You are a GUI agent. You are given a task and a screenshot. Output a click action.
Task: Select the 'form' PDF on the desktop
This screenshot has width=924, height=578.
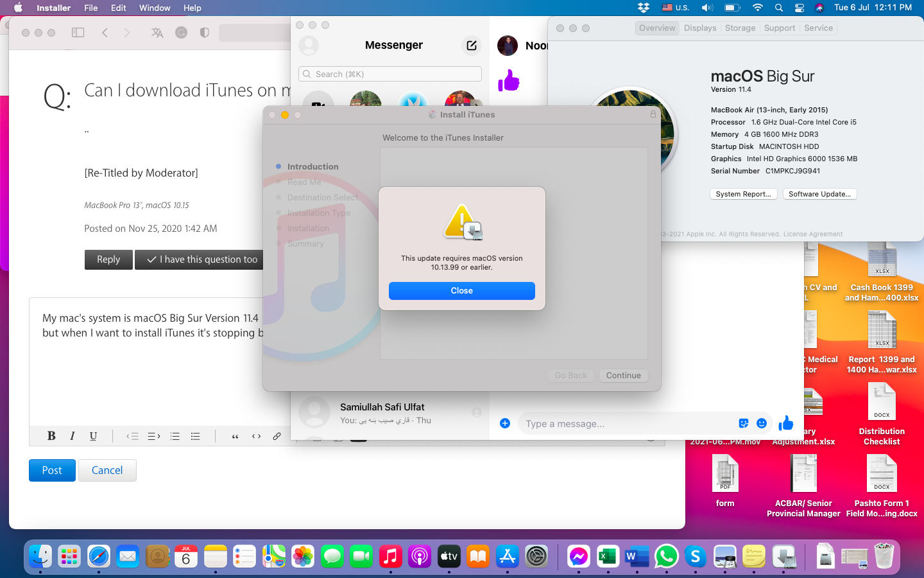(x=725, y=481)
